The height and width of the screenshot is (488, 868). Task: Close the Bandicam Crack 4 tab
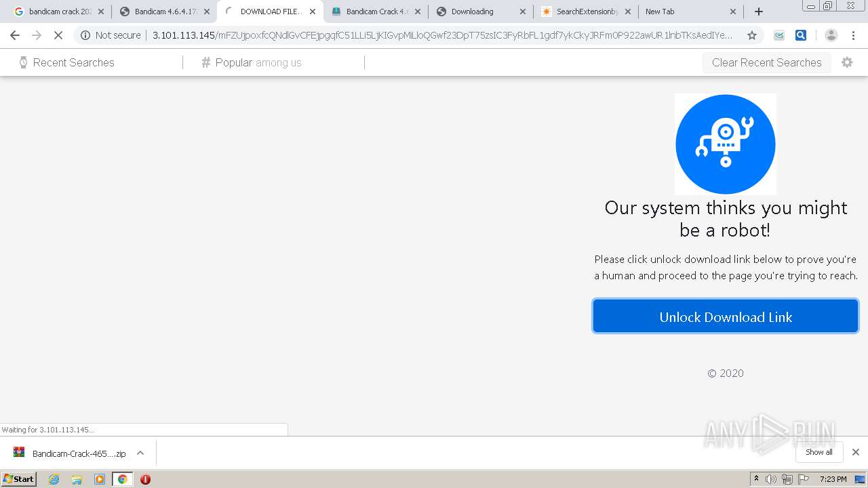pyautogui.click(x=418, y=12)
